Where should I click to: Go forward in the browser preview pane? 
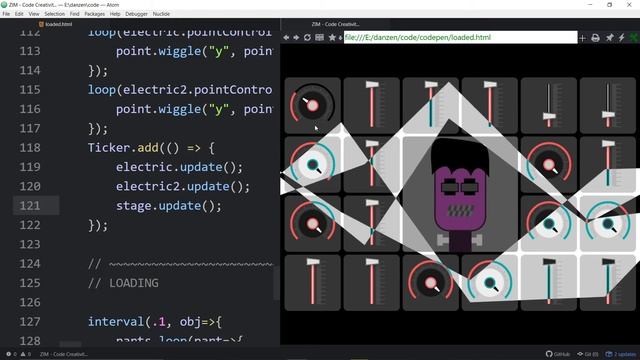[x=296, y=38]
